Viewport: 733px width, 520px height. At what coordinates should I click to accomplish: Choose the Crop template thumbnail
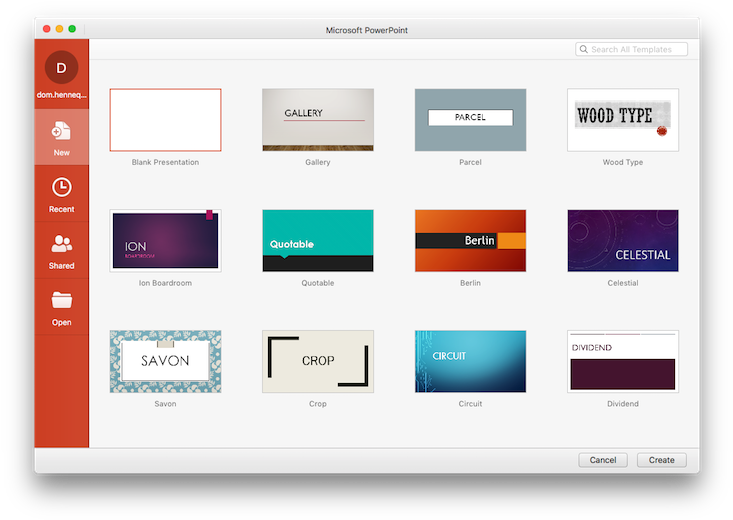[317, 361]
